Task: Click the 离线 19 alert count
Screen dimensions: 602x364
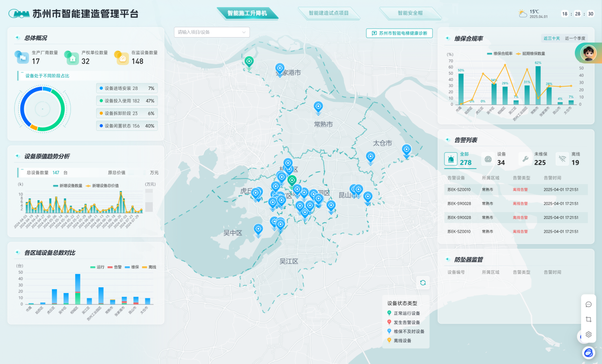Action: tap(575, 163)
